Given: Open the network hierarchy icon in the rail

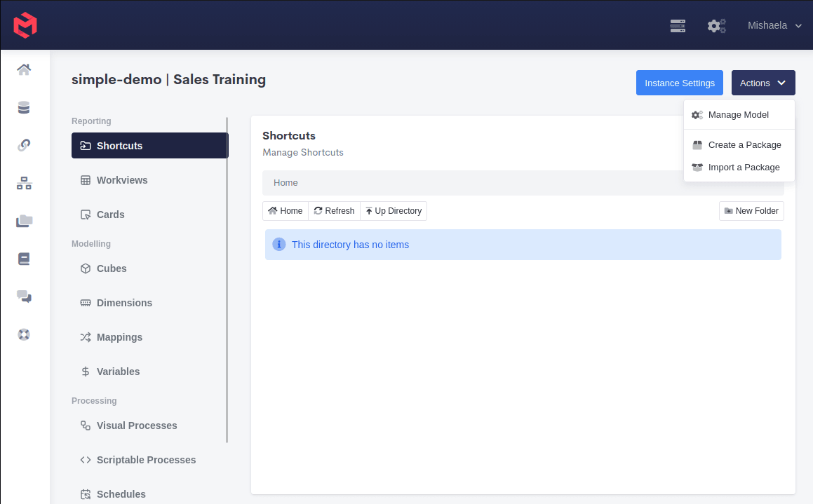Looking at the screenshot, I should 24,183.
